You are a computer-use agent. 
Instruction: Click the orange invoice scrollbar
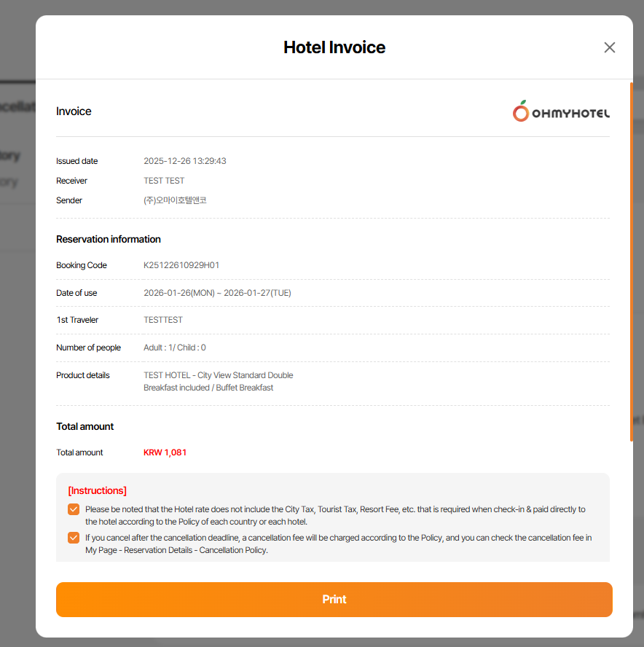[631, 262]
